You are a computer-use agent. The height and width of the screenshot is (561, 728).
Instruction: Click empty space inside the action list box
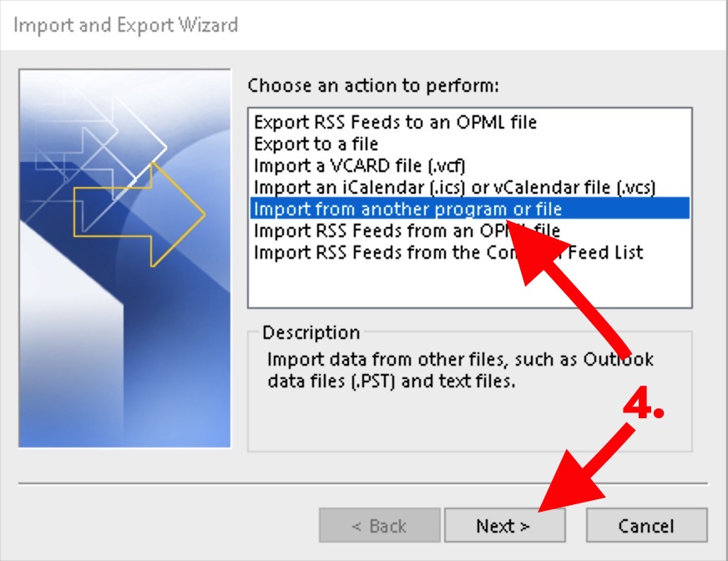pyautogui.click(x=469, y=286)
